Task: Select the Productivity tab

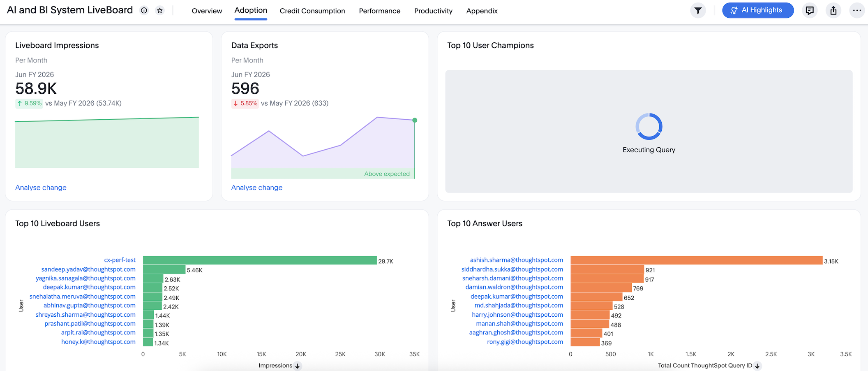Action: [x=433, y=11]
